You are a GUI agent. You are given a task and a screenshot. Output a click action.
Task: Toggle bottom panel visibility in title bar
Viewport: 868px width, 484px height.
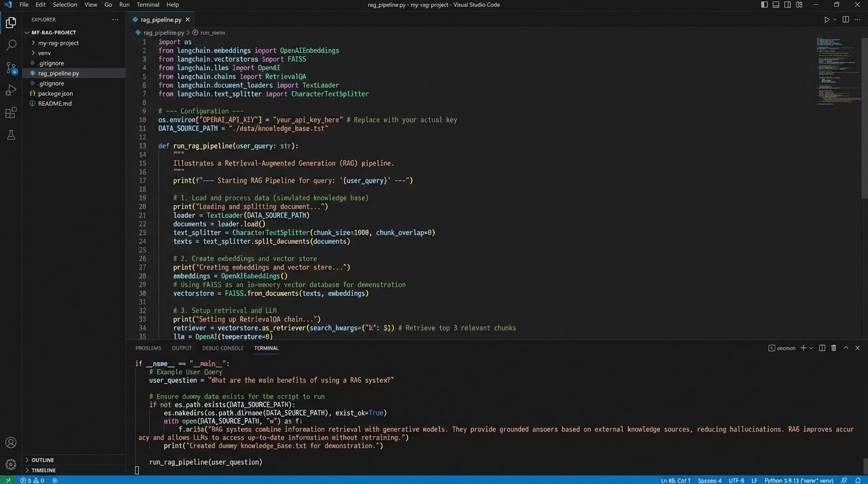pyautogui.click(x=776, y=4)
